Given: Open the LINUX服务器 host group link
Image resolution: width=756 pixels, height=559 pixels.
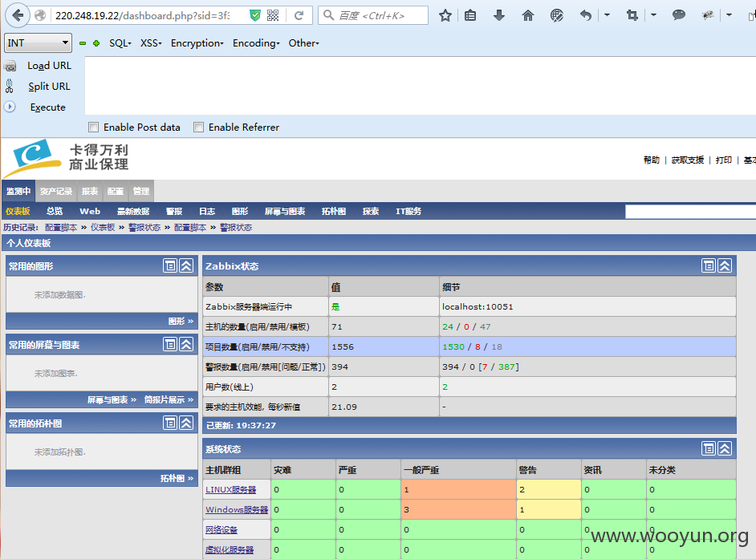Looking at the screenshot, I should point(230,489).
